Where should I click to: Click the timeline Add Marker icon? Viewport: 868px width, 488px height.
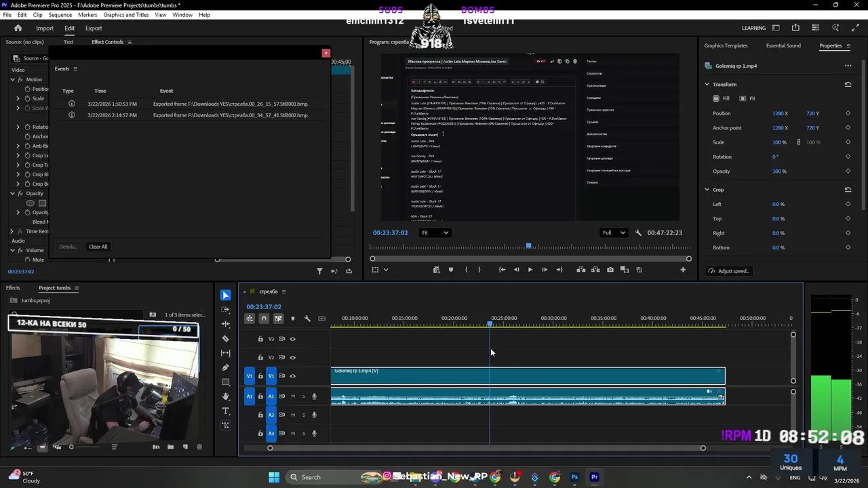click(293, 319)
